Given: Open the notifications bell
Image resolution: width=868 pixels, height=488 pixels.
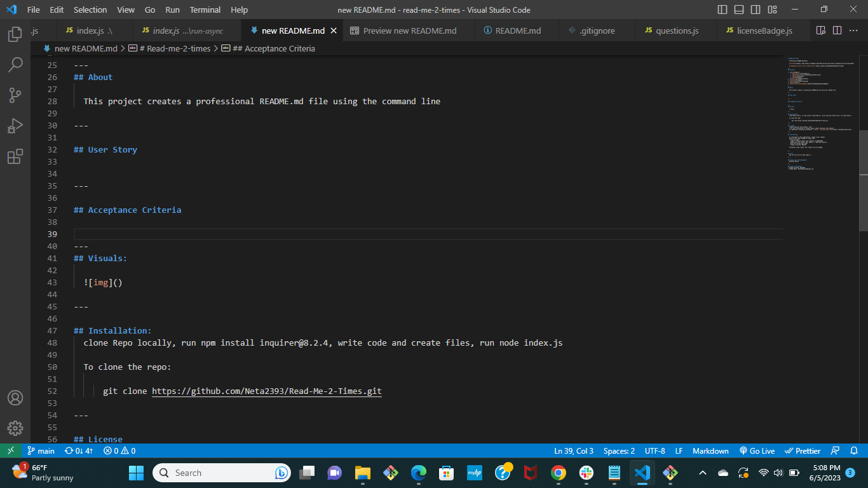Looking at the screenshot, I should 854,451.
